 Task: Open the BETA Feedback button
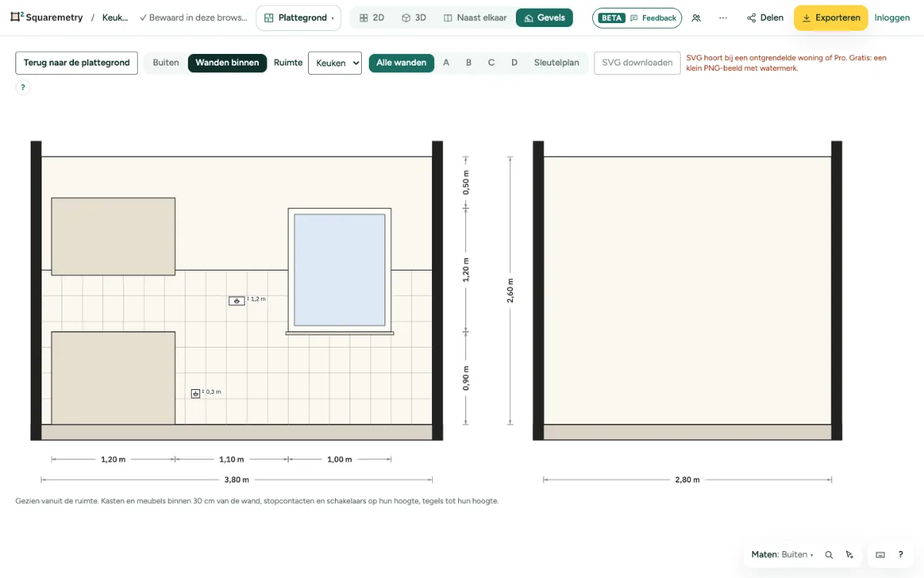coord(637,18)
